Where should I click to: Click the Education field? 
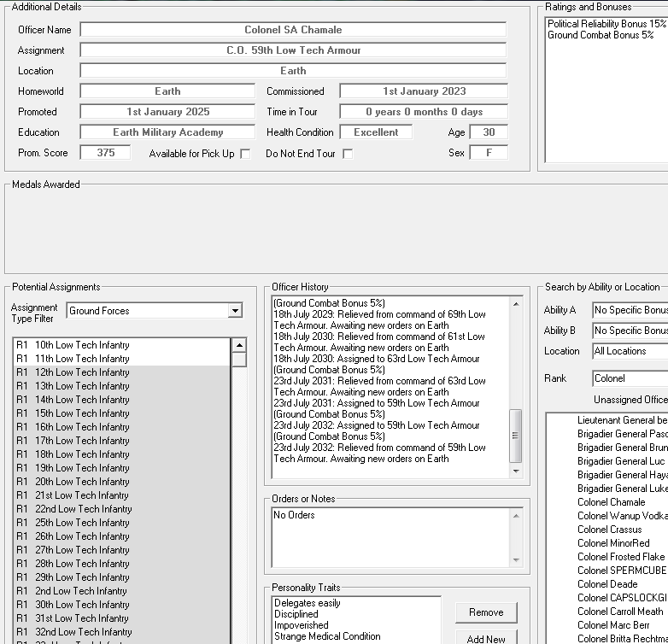[x=167, y=132]
